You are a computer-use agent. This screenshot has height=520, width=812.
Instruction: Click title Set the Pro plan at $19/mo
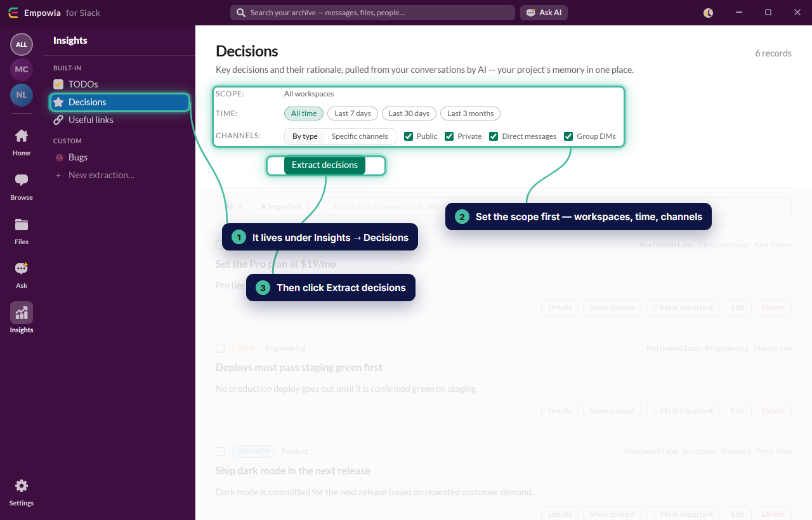point(276,264)
